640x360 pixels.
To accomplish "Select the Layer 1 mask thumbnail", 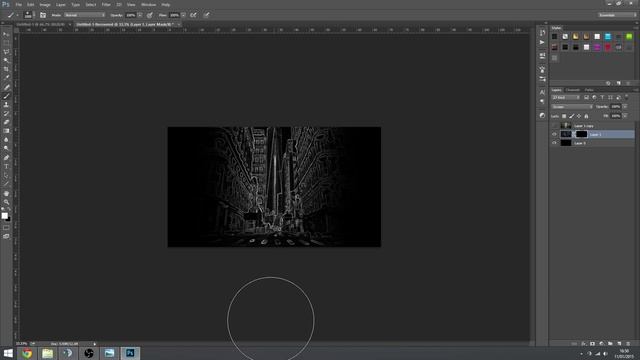I will click(x=581, y=134).
